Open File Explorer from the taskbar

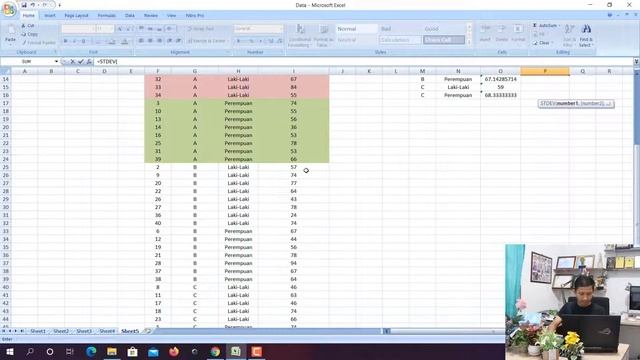tap(112, 351)
